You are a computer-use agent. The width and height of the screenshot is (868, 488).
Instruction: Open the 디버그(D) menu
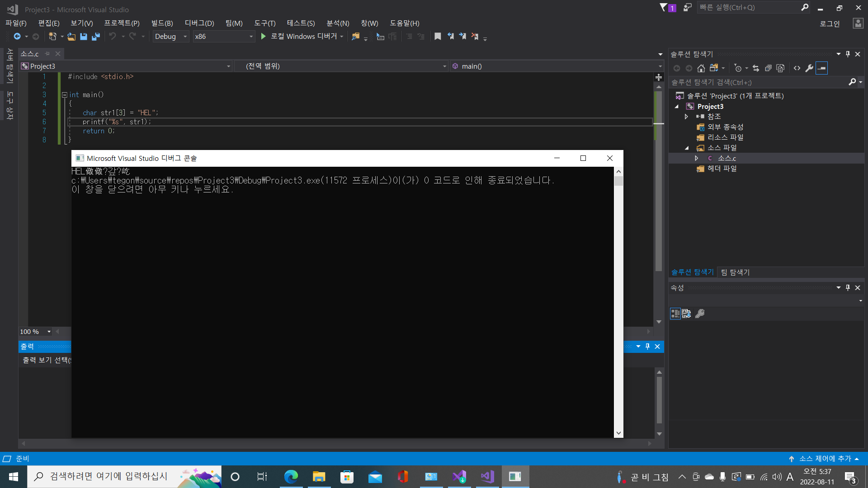199,23
